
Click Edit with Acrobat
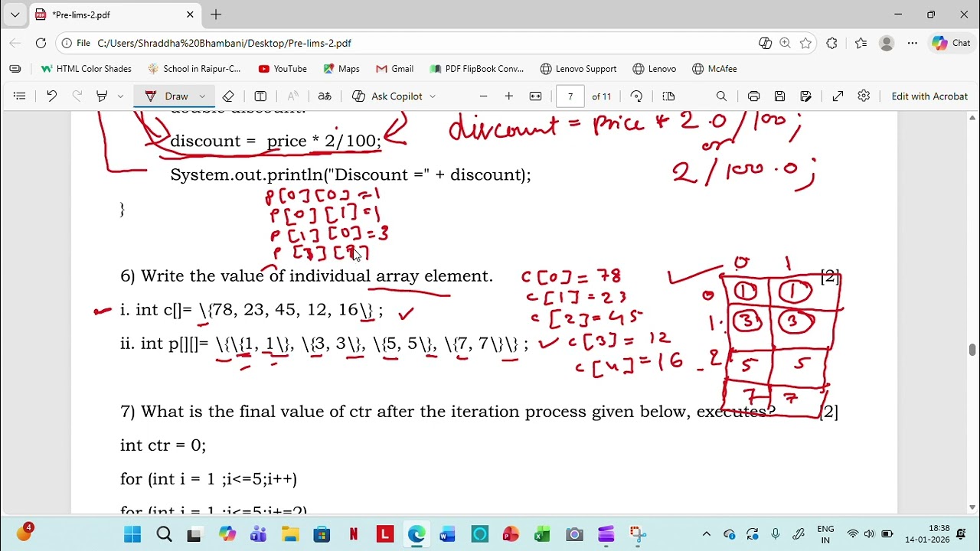(x=929, y=96)
